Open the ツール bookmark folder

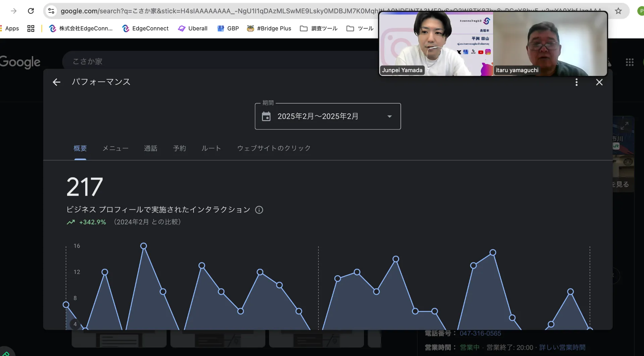[360, 29]
